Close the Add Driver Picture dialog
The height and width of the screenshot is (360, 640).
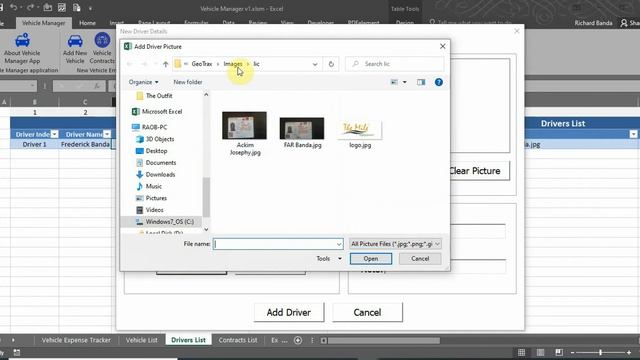[442, 47]
